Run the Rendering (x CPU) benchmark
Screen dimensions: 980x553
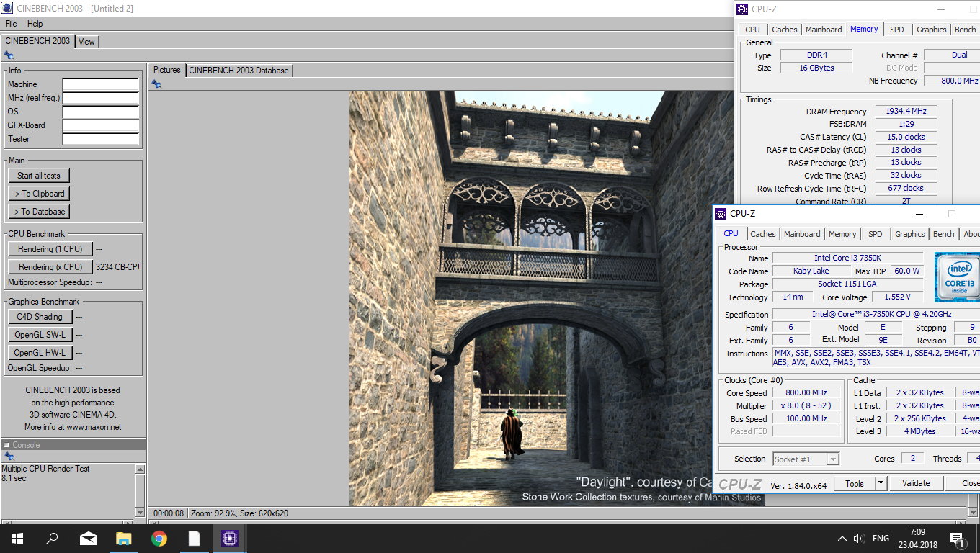[x=50, y=267]
